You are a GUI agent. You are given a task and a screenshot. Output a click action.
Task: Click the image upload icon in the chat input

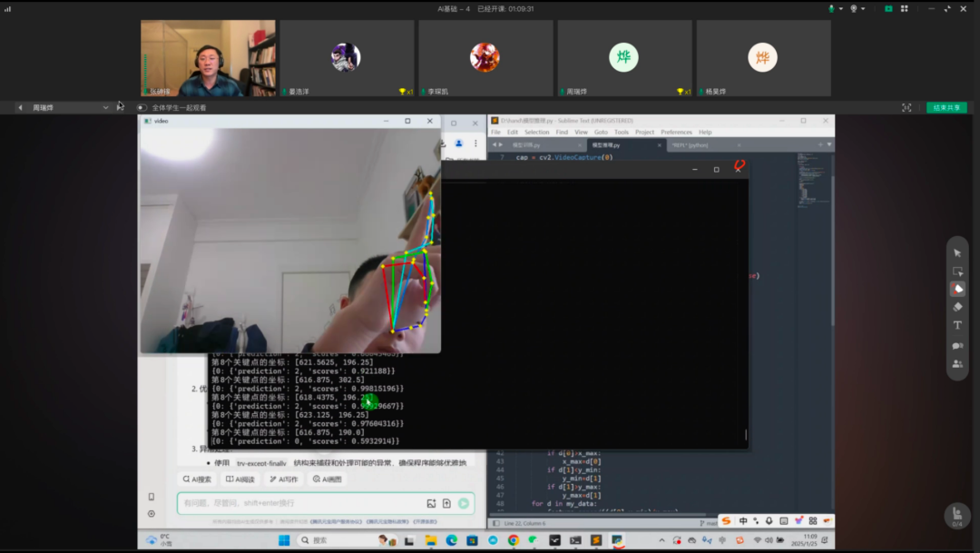[x=431, y=504]
